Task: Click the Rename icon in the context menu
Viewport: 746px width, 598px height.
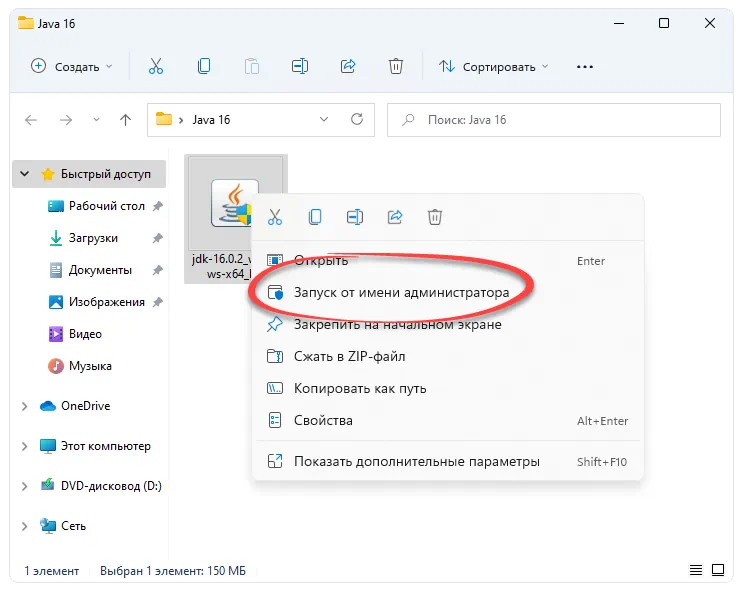Action: [x=355, y=217]
